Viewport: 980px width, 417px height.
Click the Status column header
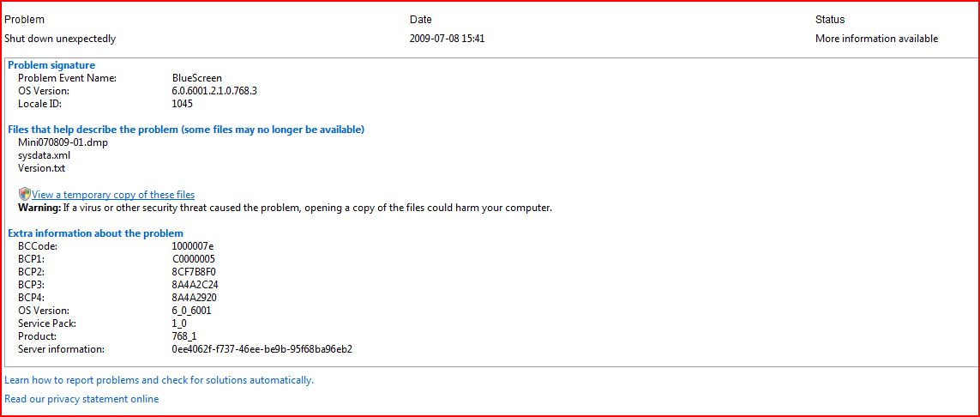click(830, 20)
